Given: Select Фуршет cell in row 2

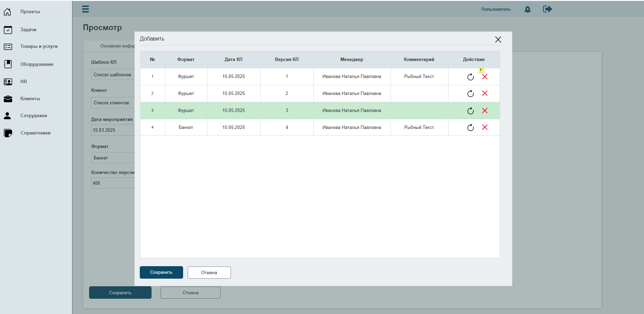Looking at the screenshot, I should point(186,93).
